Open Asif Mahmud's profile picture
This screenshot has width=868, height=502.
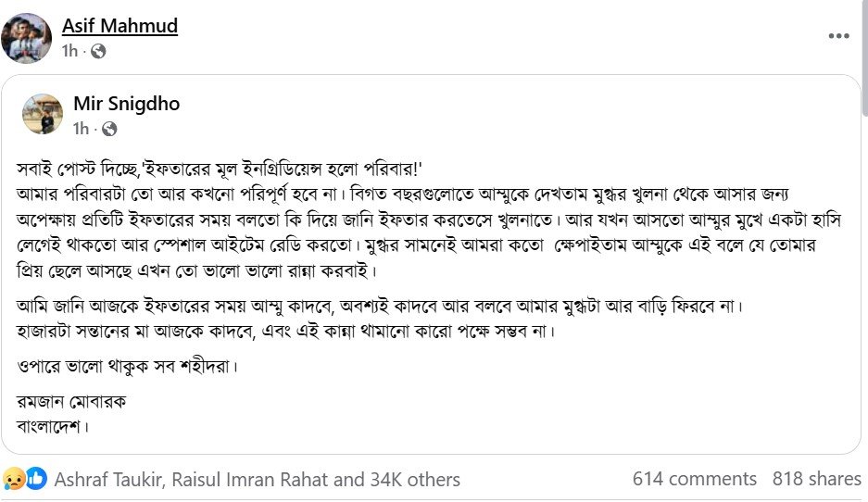[x=26, y=37]
